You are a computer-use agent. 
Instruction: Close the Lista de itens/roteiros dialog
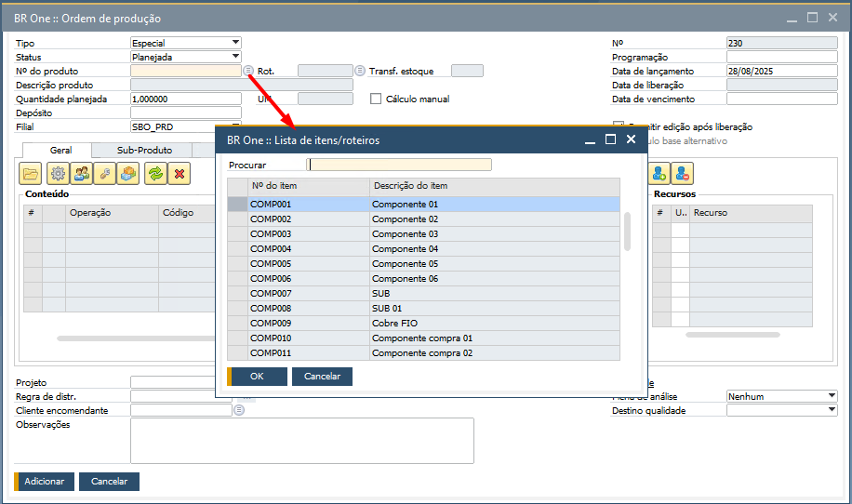[631, 139]
